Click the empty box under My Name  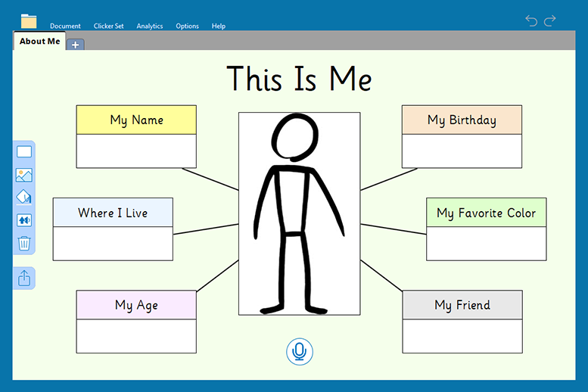click(x=136, y=151)
